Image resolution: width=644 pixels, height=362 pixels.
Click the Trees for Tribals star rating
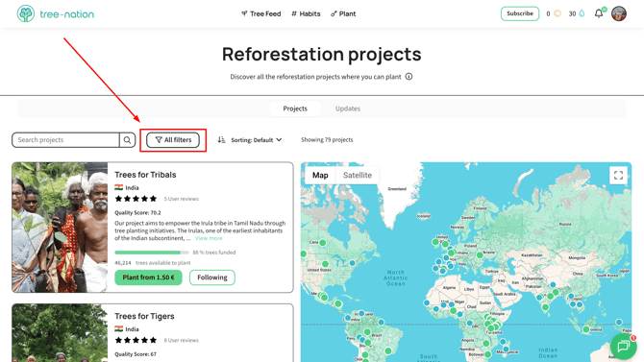point(136,199)
